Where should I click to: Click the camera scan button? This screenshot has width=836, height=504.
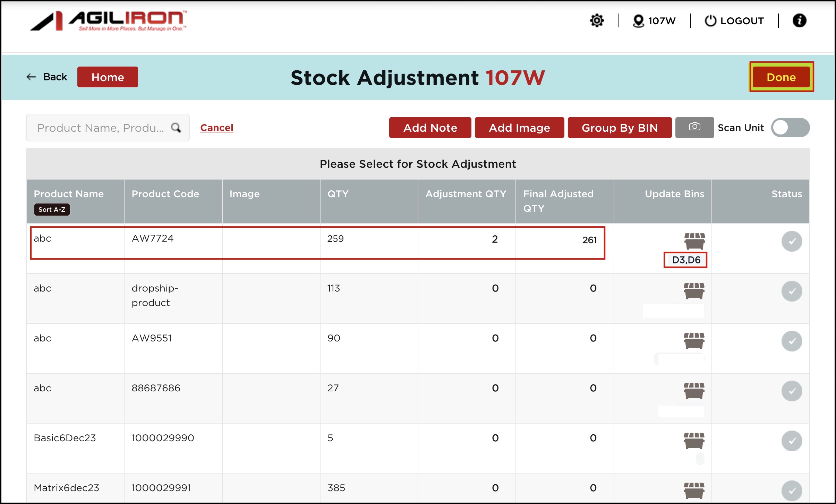694,127
